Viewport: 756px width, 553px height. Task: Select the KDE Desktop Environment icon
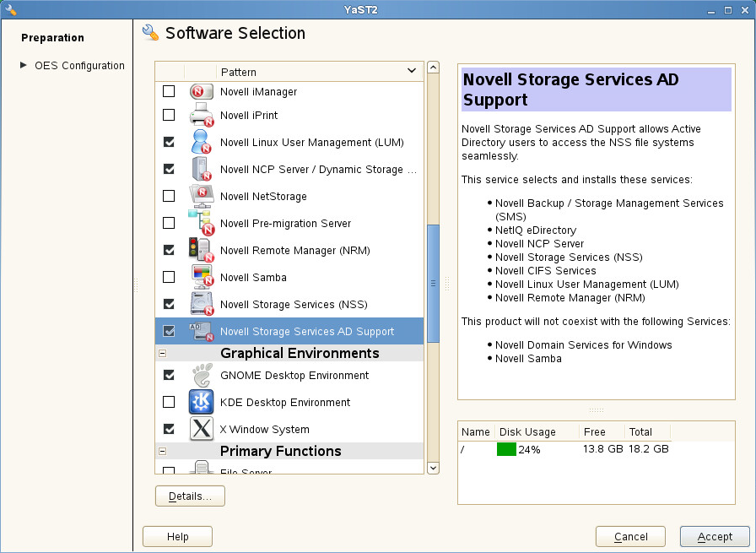click(x=202, y=402)
